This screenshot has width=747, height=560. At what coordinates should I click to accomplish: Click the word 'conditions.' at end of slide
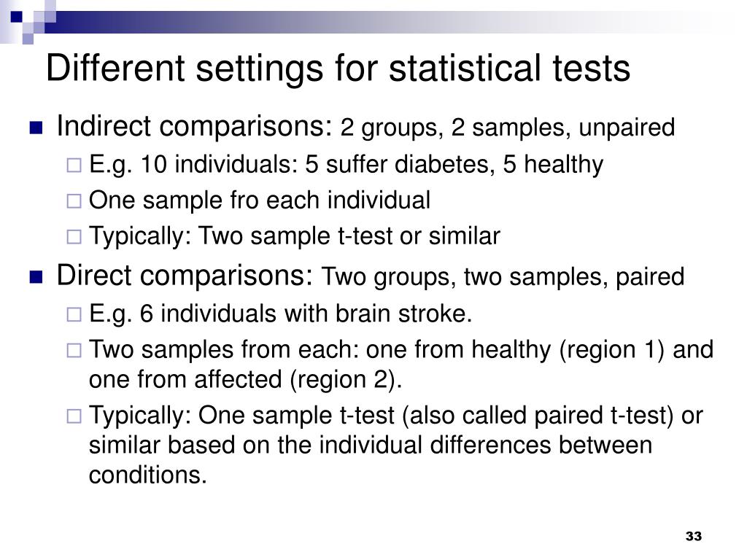click(147, 475)
